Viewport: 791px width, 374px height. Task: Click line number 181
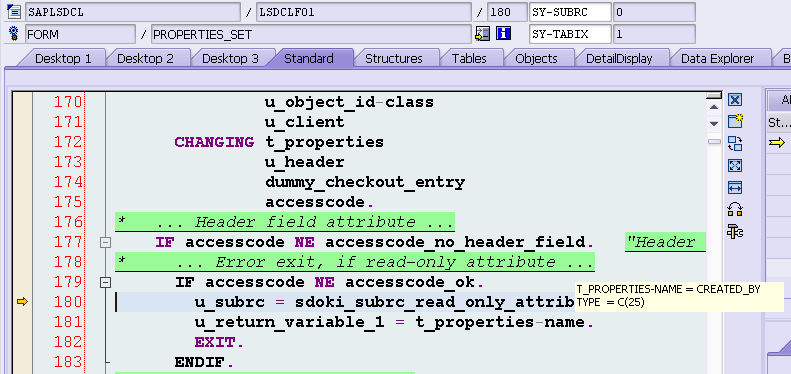point(68,322)
